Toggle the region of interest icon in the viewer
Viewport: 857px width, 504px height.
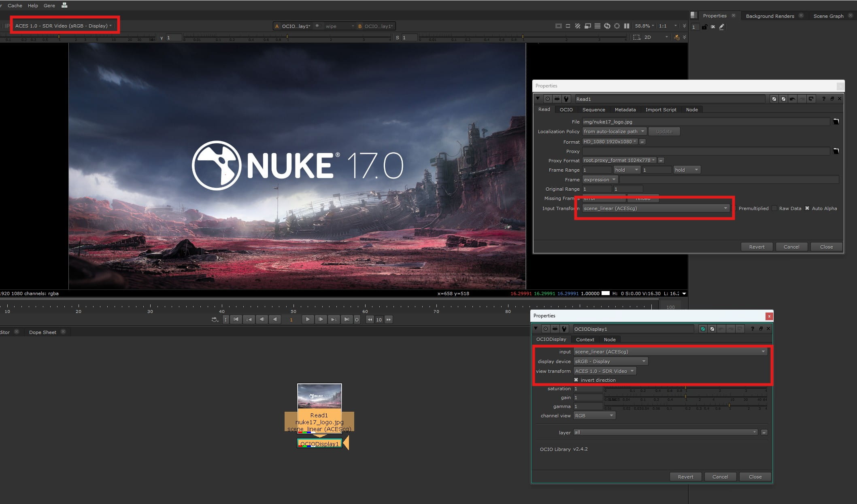[x=637, y=37]
